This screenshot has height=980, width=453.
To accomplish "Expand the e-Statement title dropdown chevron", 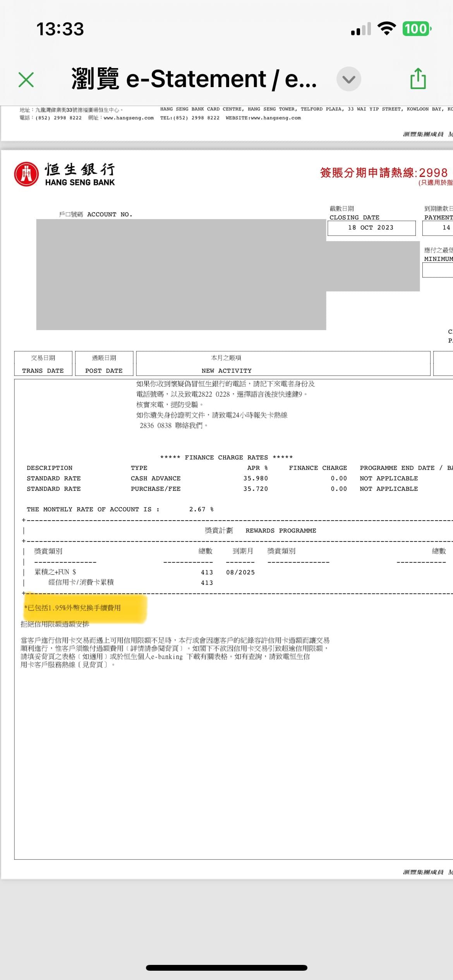I will click(348, 79).
